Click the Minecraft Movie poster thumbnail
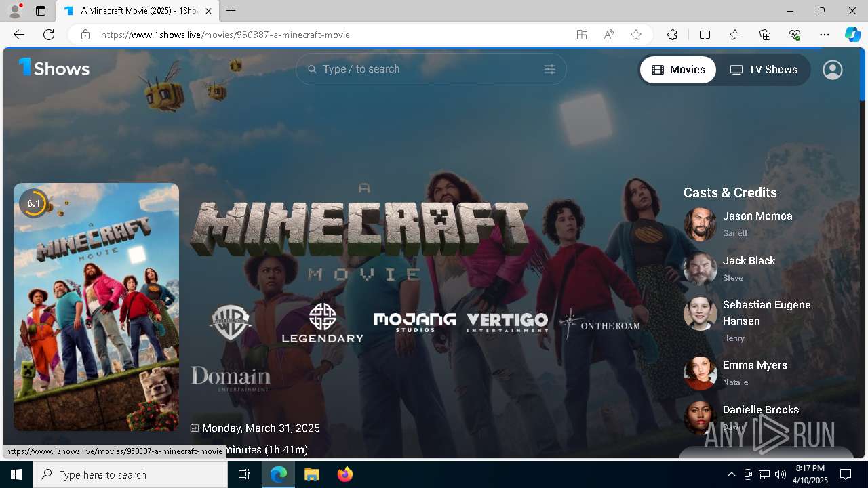 click(96, 307)
